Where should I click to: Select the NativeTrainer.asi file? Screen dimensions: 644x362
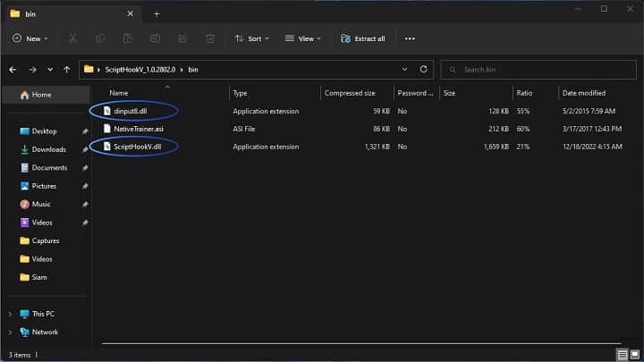click(139, 129)
